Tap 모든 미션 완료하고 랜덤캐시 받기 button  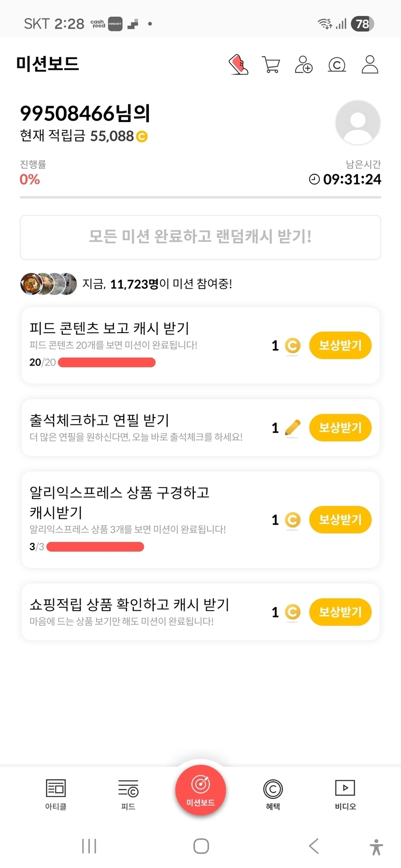(200, 237)
